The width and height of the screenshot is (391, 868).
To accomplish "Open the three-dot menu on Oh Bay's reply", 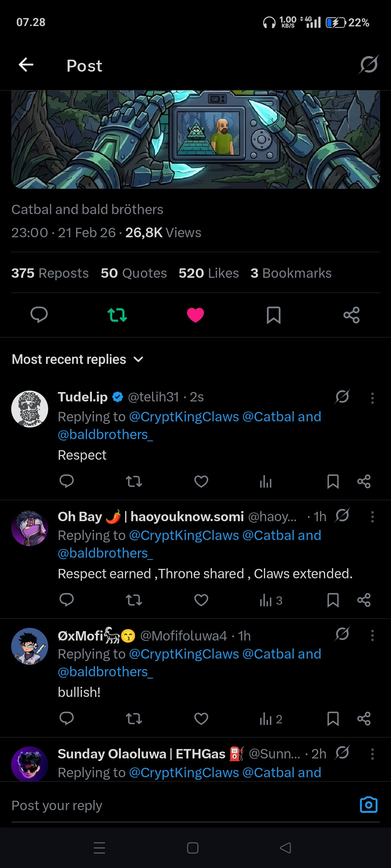I will click(x=372, y=517).
